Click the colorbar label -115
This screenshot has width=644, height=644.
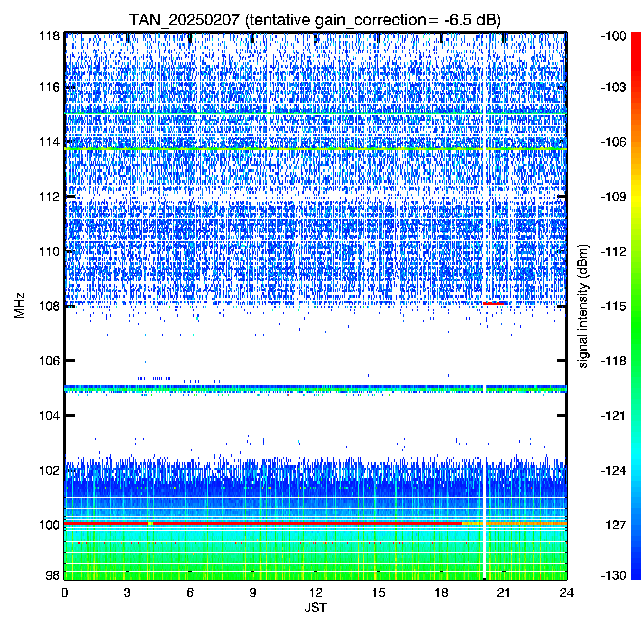(614, 306)
